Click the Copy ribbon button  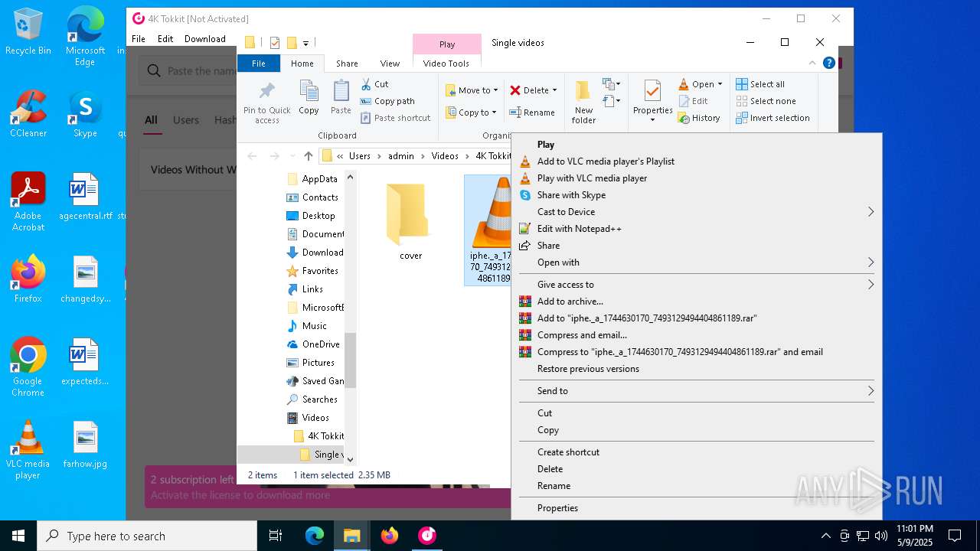point(309,97)
